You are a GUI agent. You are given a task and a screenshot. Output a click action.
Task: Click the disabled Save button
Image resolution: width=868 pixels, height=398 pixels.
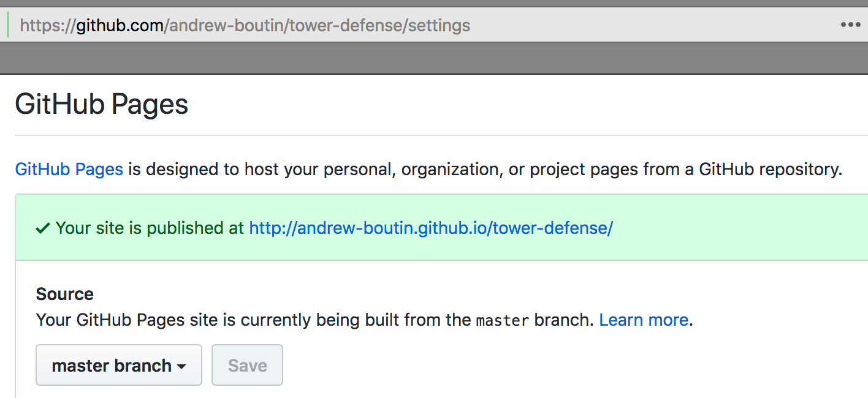(x=248, y=365)
